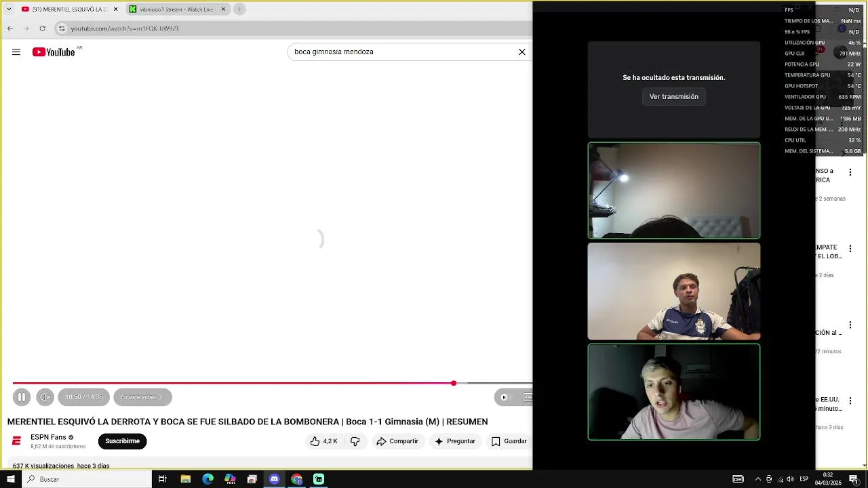The height and width of the screenshot is (488, 868).
Task: Click the 'TEMPERATURA GPU' overlay row
Action: click(823, 75)
